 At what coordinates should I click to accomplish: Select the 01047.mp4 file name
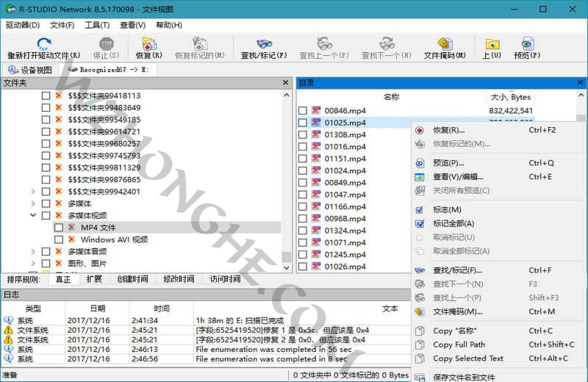pos(345,195)
